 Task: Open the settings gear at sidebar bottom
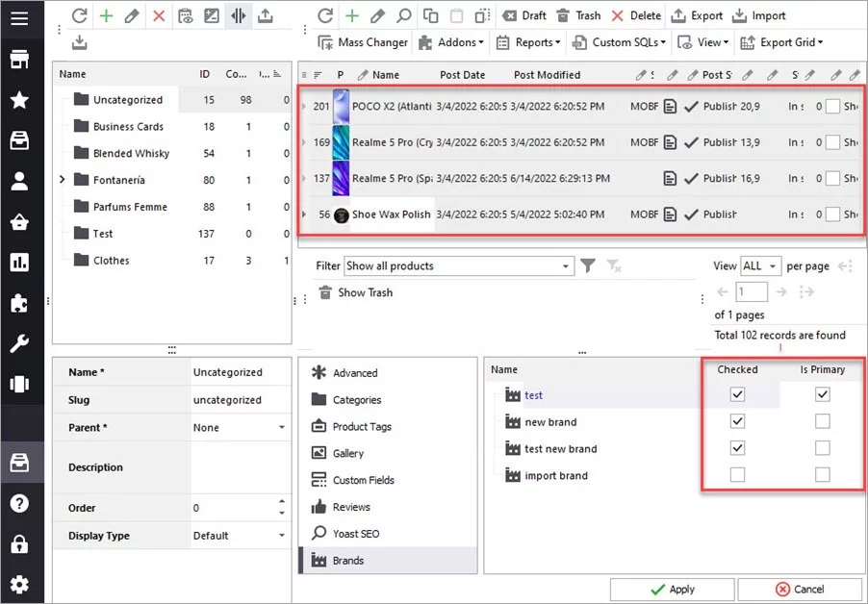pyautogui.click(x=19, y=584)
